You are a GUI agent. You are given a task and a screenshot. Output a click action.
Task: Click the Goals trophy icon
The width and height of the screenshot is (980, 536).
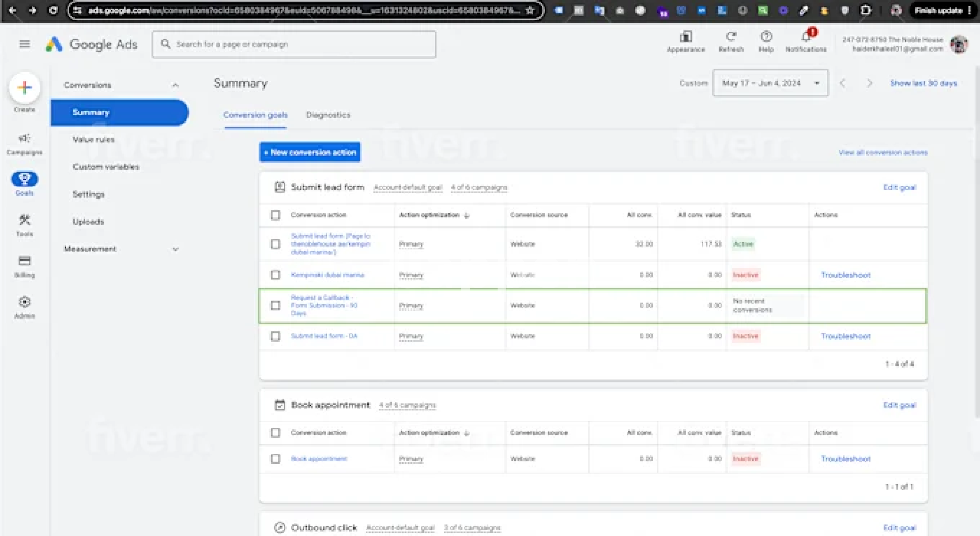pyautogui.click(x=24, y=179)
